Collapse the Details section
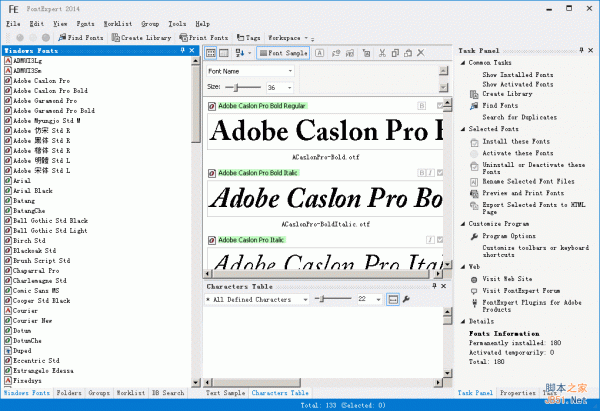This screenshot has height=411, width=600. (463, 321)
